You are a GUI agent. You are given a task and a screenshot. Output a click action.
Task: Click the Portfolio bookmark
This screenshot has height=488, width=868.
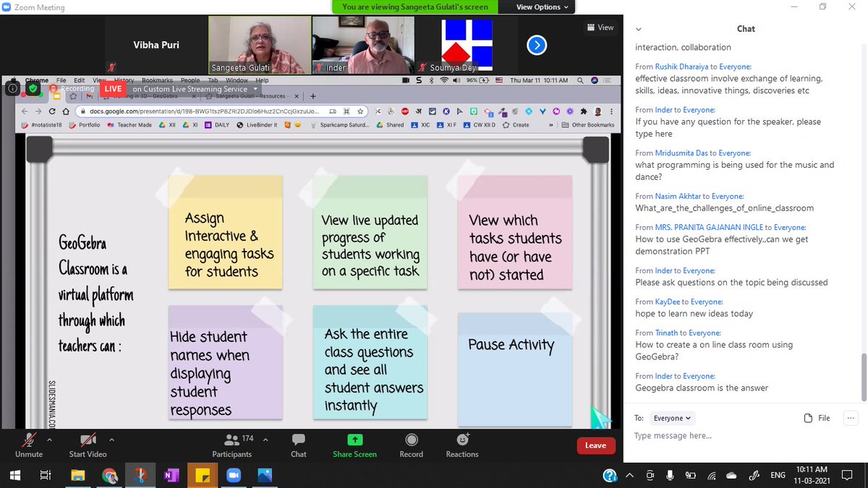coord(85,125)
